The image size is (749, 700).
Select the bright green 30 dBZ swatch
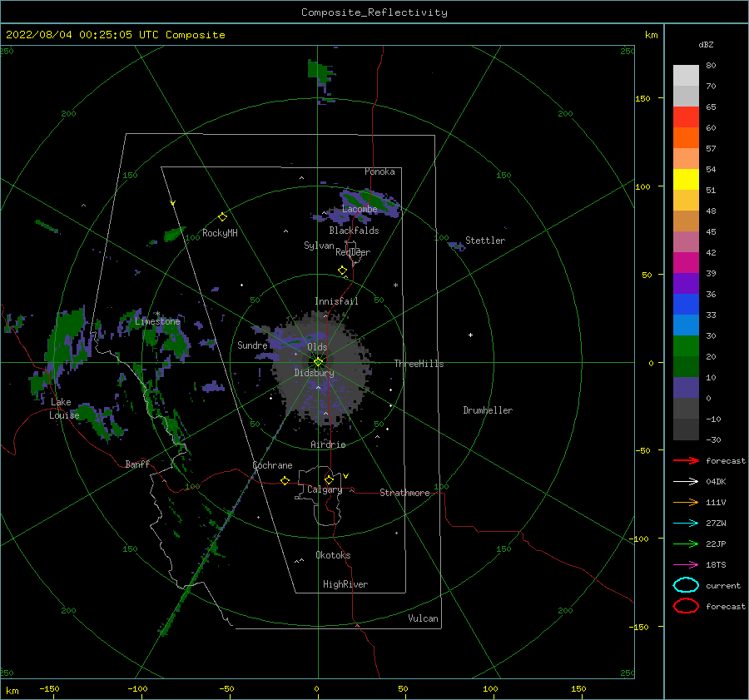tap(686, 345)
